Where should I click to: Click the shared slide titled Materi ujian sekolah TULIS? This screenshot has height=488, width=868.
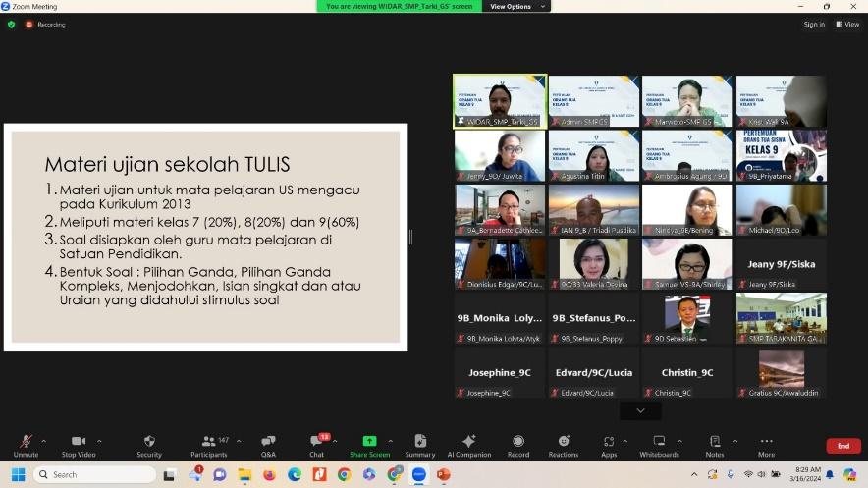pyautogui.click(x=206, y=237)
